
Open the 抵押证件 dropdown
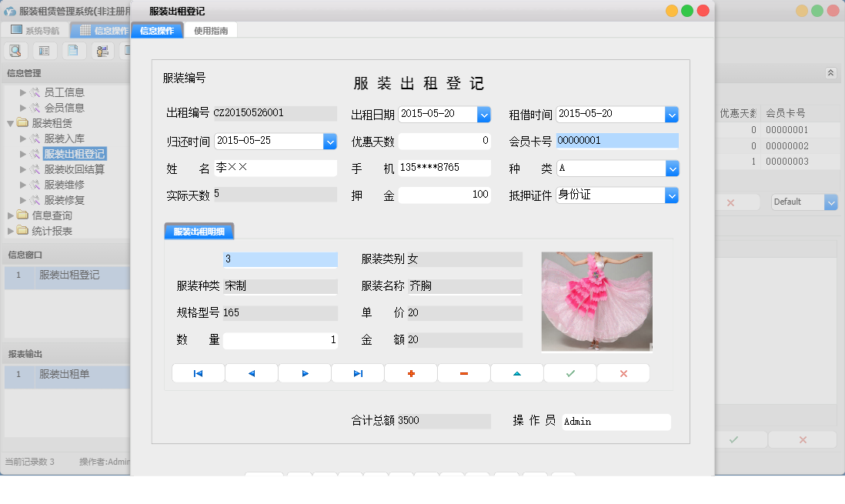click(x=672, y=195)
